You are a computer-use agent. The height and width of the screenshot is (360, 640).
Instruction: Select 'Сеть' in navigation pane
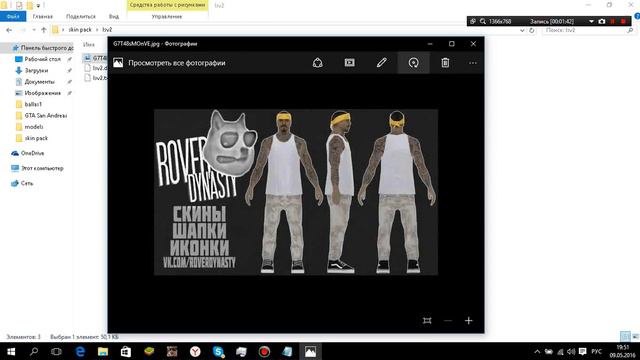click(x=27, y=183)
